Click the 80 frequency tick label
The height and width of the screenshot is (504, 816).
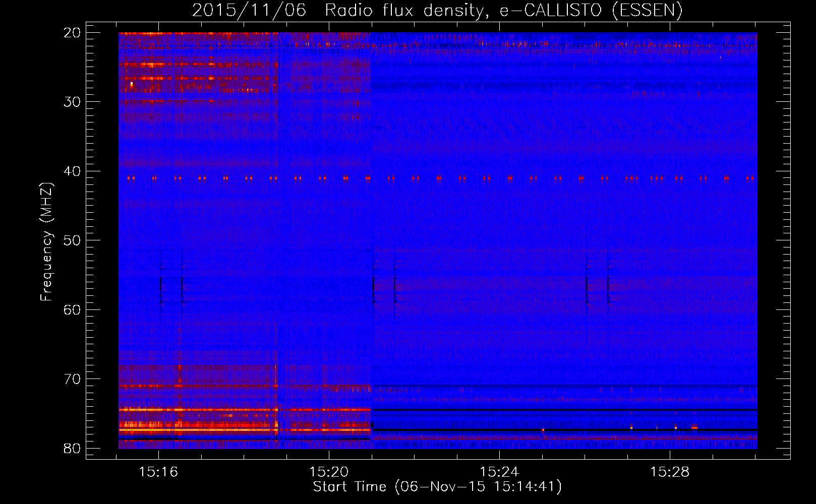tap(72, 449)
